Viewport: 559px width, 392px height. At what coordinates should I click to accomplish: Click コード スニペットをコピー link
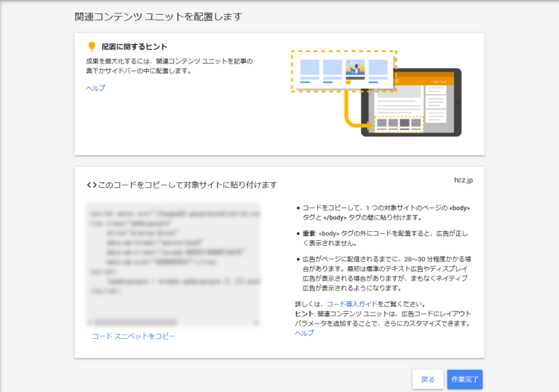pyautogui.click(x=133, y=336)
